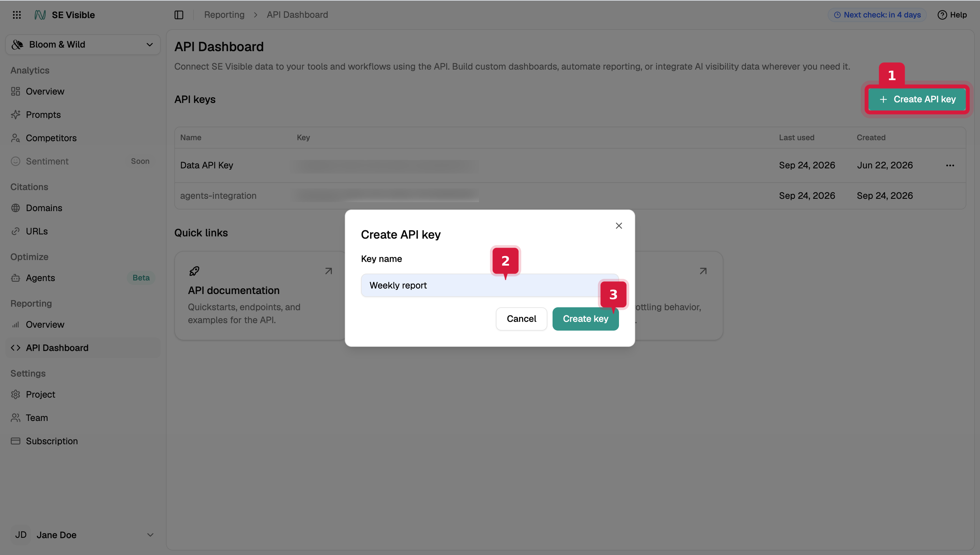Image resolution: width=980 pixels, height=555 pixels.
Task: Open Analytics Overview in sidebar
Action: coord(83,92)
